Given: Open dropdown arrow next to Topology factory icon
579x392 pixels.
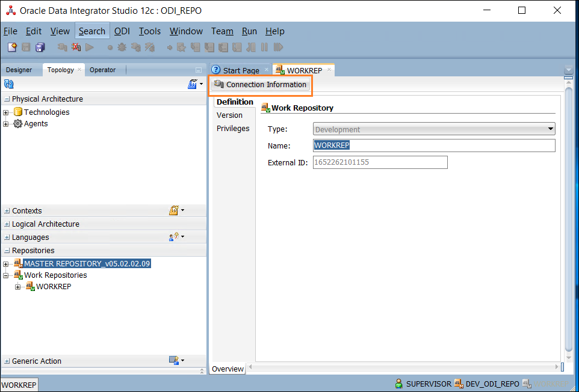Looking at the screenshot, I should pos(201,84).
